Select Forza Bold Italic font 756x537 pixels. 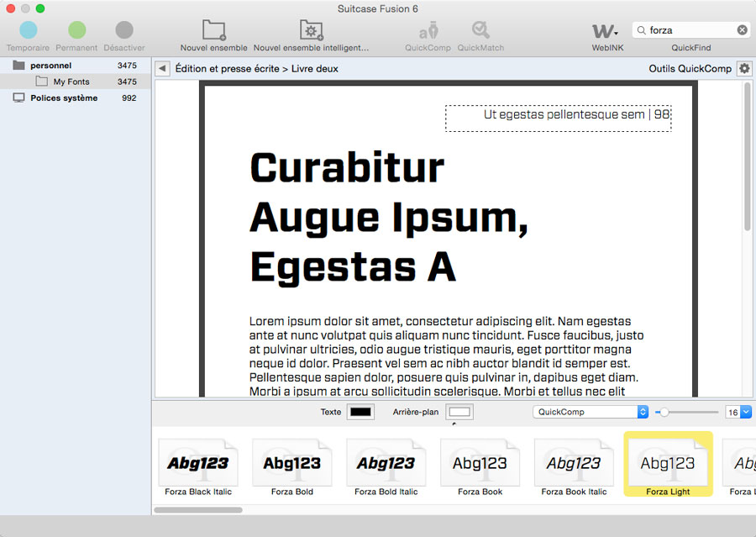point(386,467)
